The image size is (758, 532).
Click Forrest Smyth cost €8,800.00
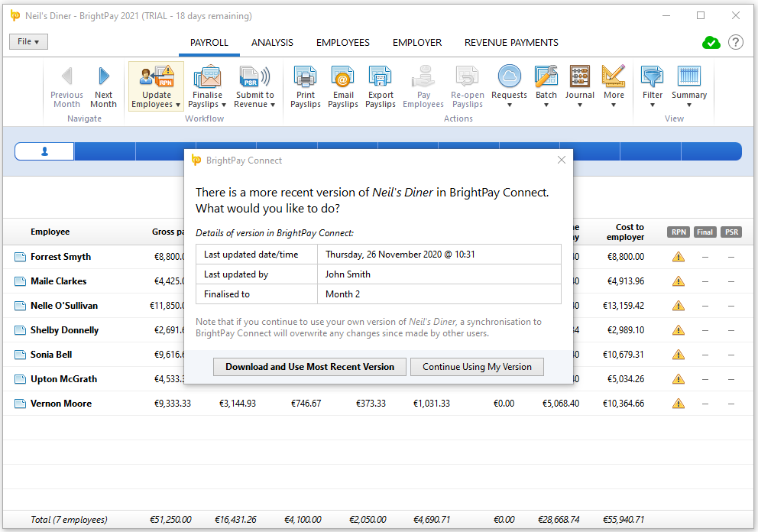tap(626, 257)
